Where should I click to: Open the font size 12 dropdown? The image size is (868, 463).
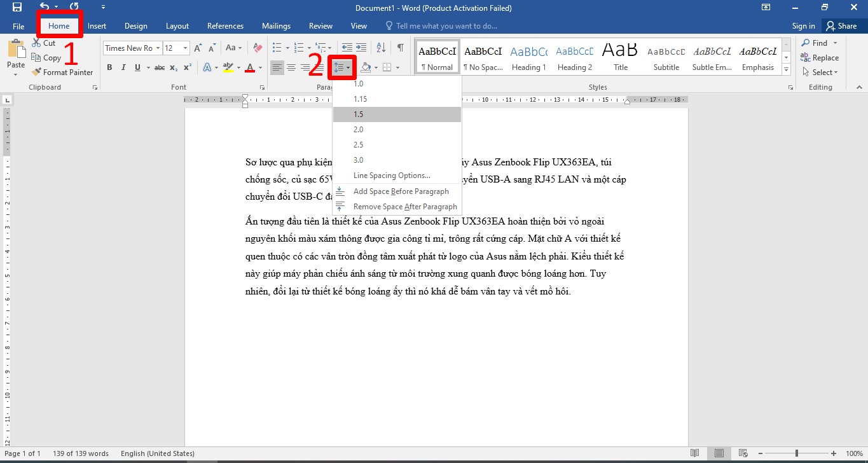(186, 48)
